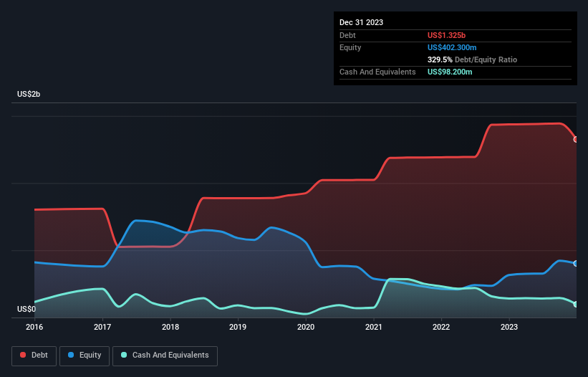This screenshot has width=588, height=377.
Task: Click the 329.5% Debt/Equity Ratio text
Action: click(472, 59)
